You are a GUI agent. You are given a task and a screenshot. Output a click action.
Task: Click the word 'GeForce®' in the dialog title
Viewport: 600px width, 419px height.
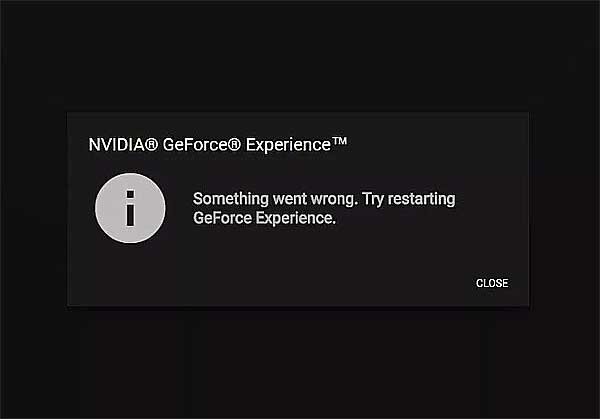(x=202, y=145)
